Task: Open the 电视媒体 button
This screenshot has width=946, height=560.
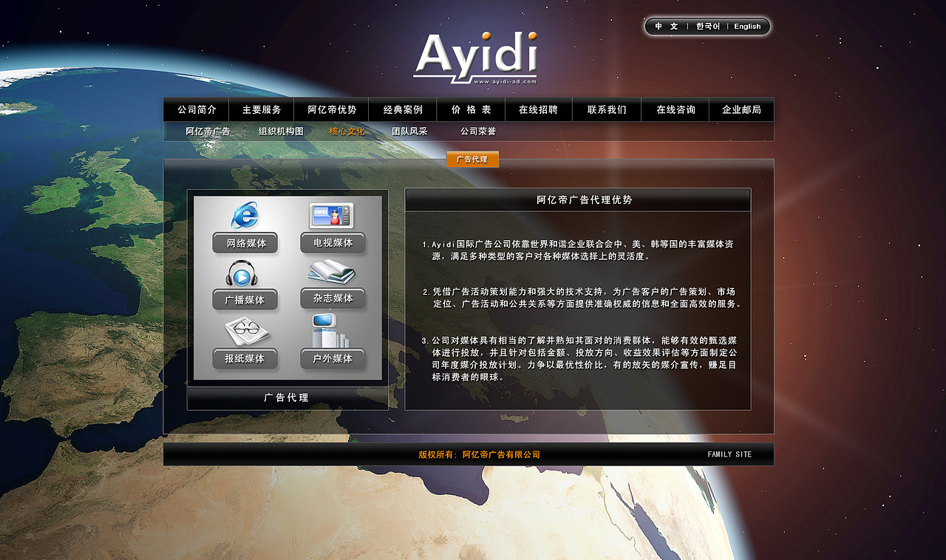Action: point(333,242)
